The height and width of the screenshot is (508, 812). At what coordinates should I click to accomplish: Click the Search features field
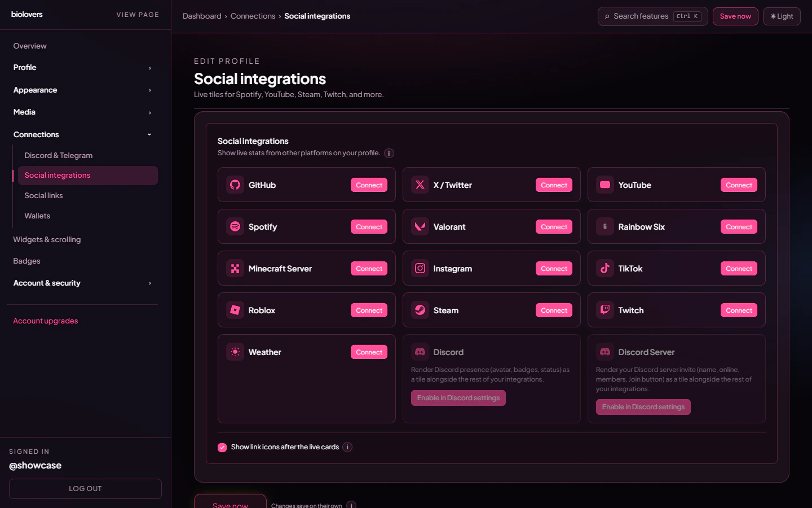(643, 16)
